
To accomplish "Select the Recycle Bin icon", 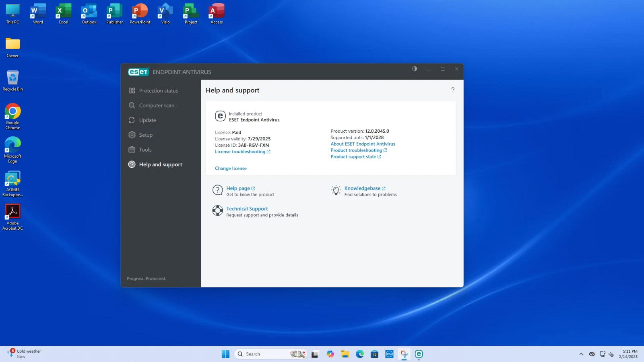I will 12,81.
